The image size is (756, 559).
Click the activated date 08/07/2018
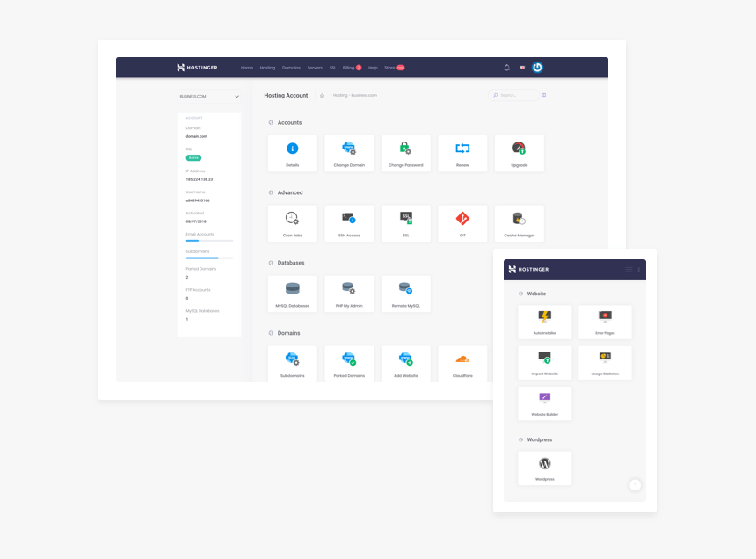click(x=196, y=221)
